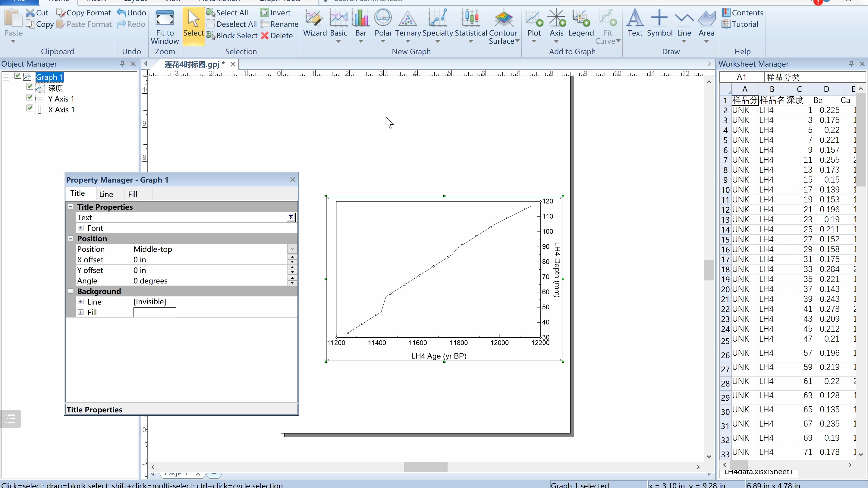
Task: Click the white Fill color swatch
Action: [x=154, y=313]
